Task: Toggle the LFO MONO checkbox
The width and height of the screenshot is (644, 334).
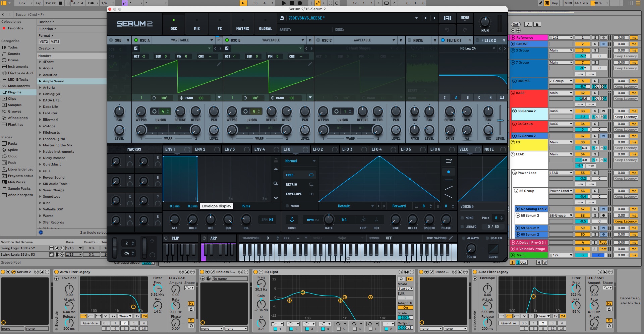Action: 287,206
